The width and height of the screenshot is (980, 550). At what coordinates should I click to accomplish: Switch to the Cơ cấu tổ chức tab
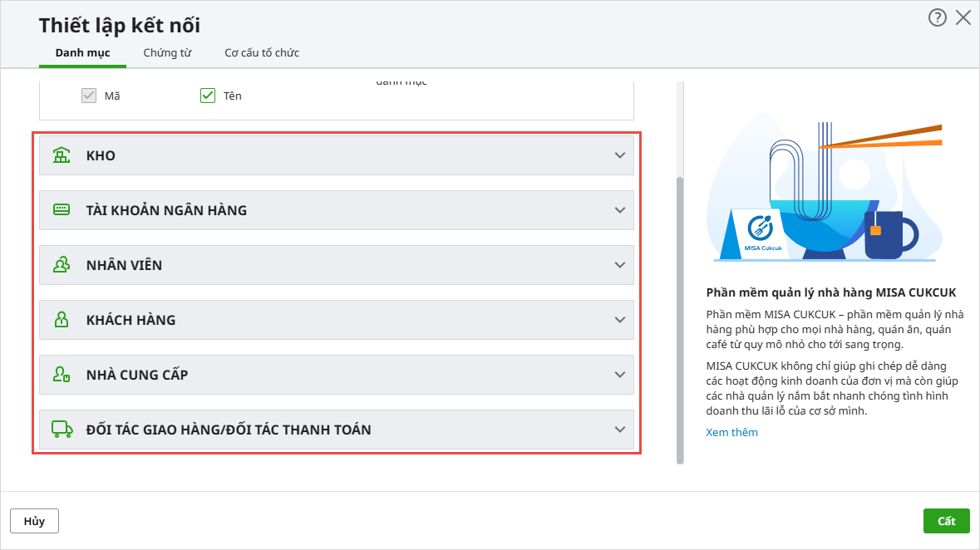[262, 53]
